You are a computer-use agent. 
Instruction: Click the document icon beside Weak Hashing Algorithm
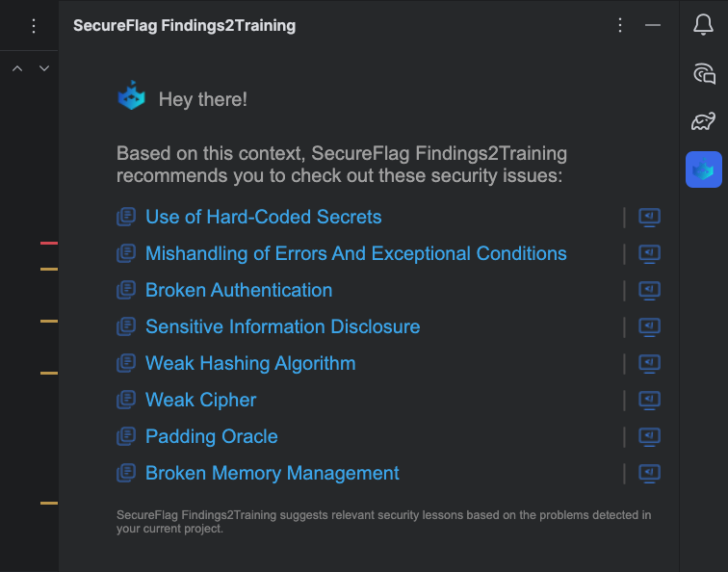coord(126,364)
